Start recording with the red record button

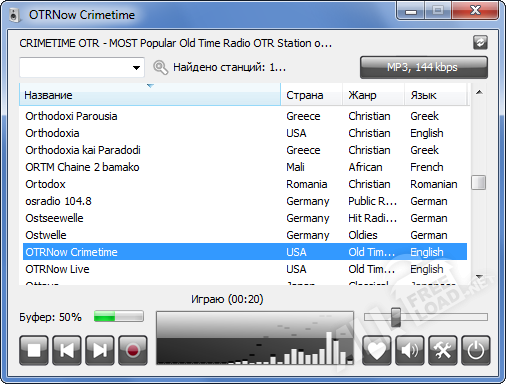[x=133, y=350]
